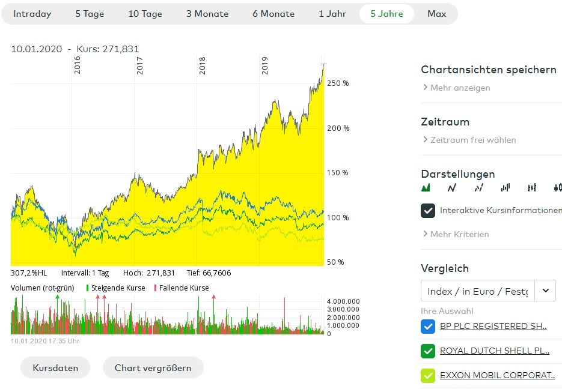Choose the dashed line chart style icon
Screen dimensions: 562x392
coord(478,188)
